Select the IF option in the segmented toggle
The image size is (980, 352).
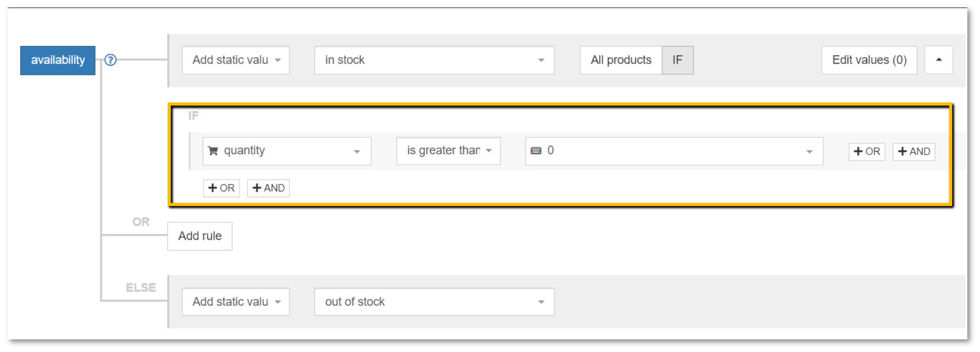click(678, 60)
